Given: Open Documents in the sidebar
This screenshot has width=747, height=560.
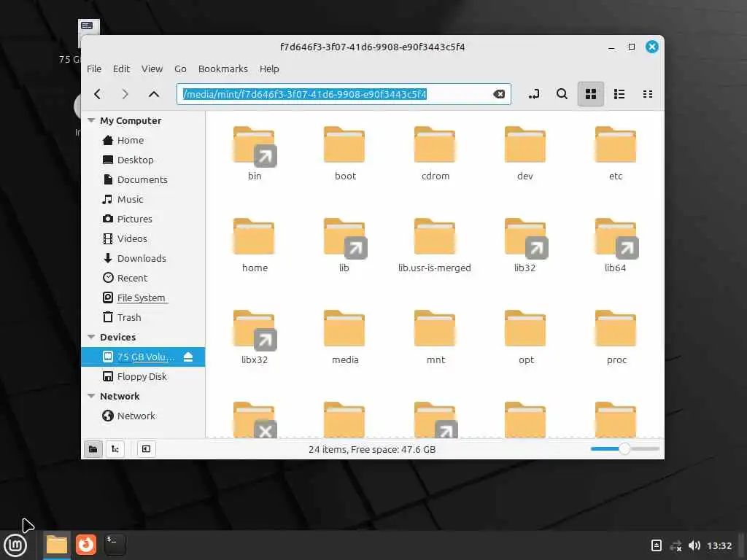Looking at the screenshot, I should tap(143, 179).
